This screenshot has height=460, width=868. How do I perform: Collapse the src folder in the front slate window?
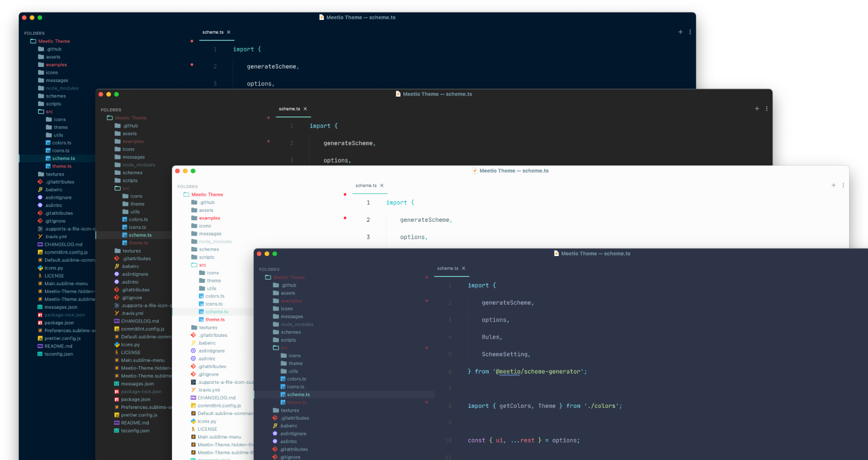tap(276, 348)
